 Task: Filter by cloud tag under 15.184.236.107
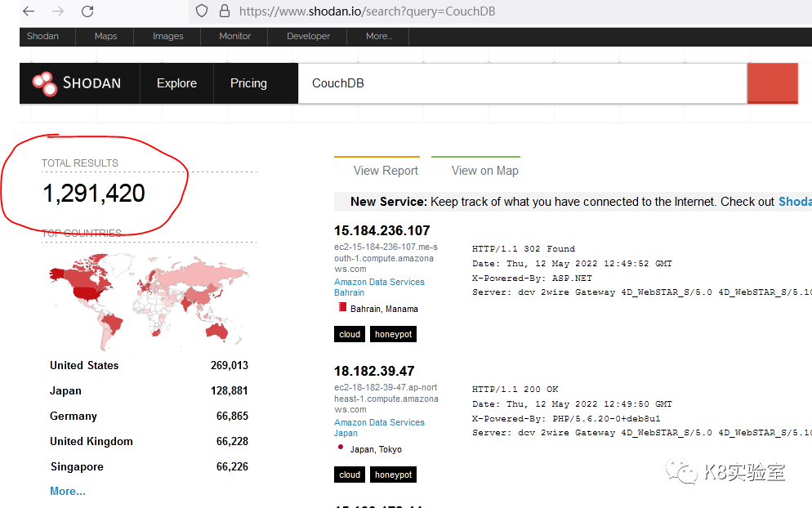[350, 334]
